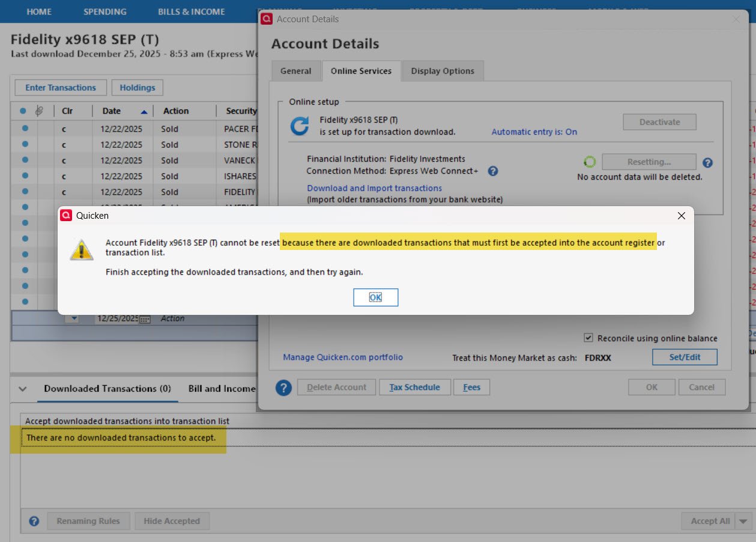Click status dot for ISHARES row
Viewport: 756px width, 542px height.
25,175
